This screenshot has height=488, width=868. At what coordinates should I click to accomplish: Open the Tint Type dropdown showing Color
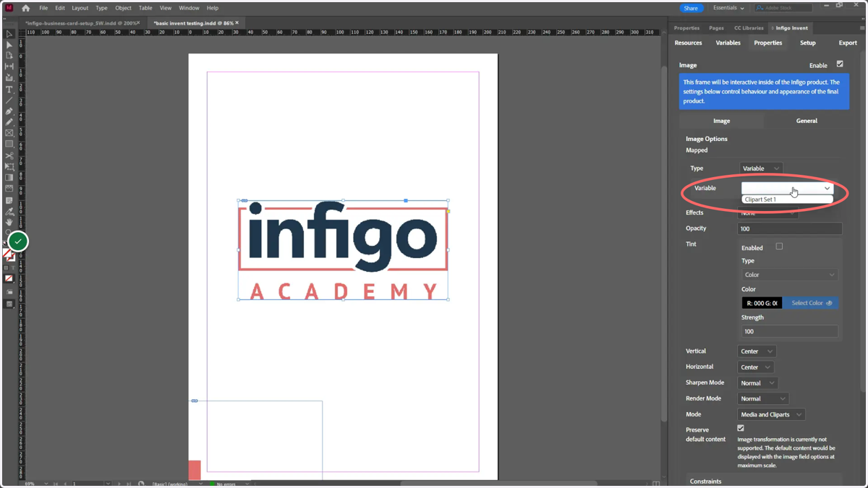[x=790, y=275]
